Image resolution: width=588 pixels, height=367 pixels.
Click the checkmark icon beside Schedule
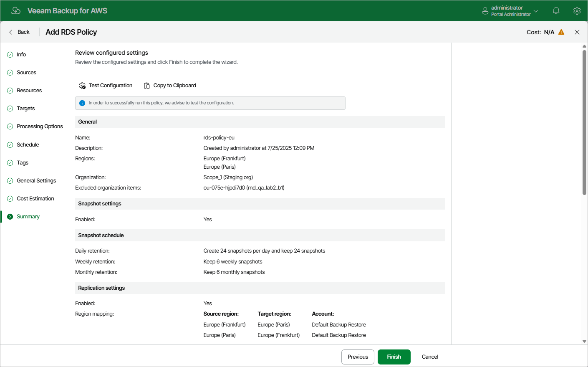(10, 145)
